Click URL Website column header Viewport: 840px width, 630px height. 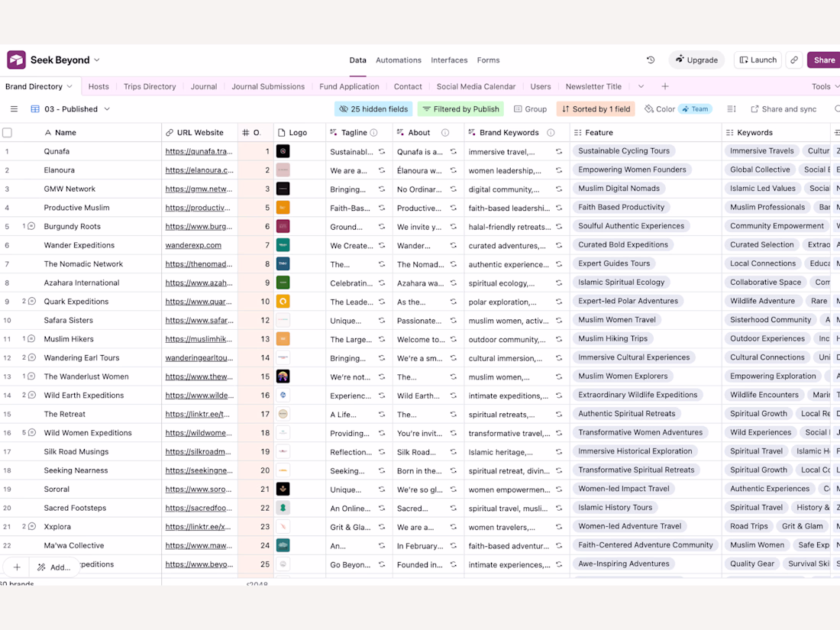coord(200,132)
